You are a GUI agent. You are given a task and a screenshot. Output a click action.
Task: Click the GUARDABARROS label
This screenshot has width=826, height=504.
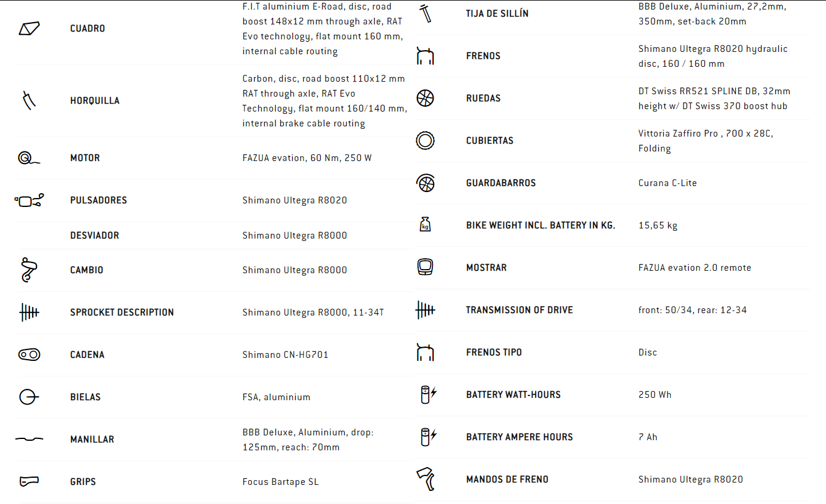501,183
